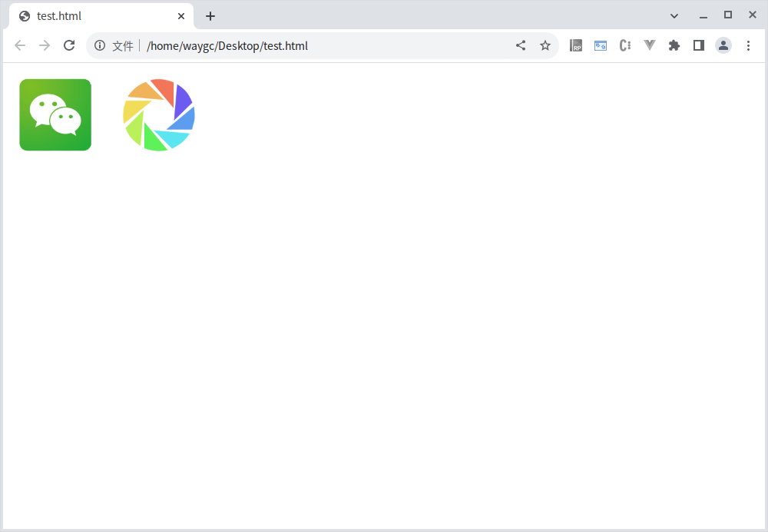Click the 文件 label in the address bar
Image resolution: width=768 pixels, height=532 pixels.
[122, 46]
